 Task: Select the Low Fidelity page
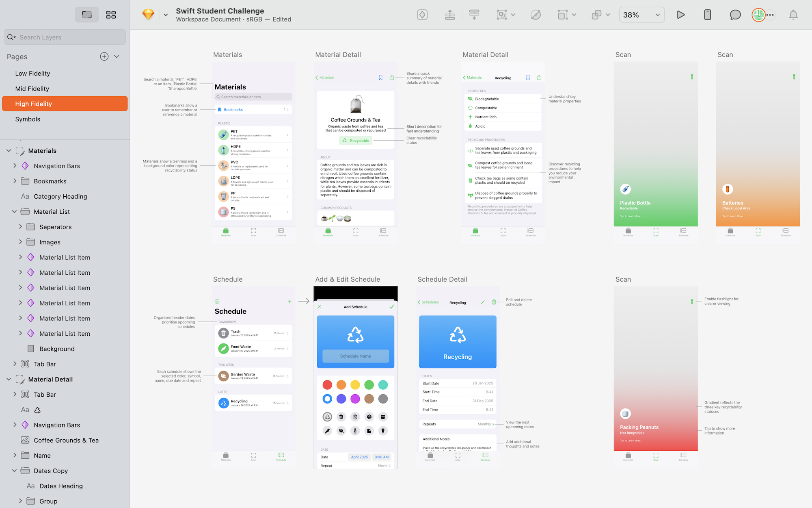pyautogui.click(x=32, y=74)
